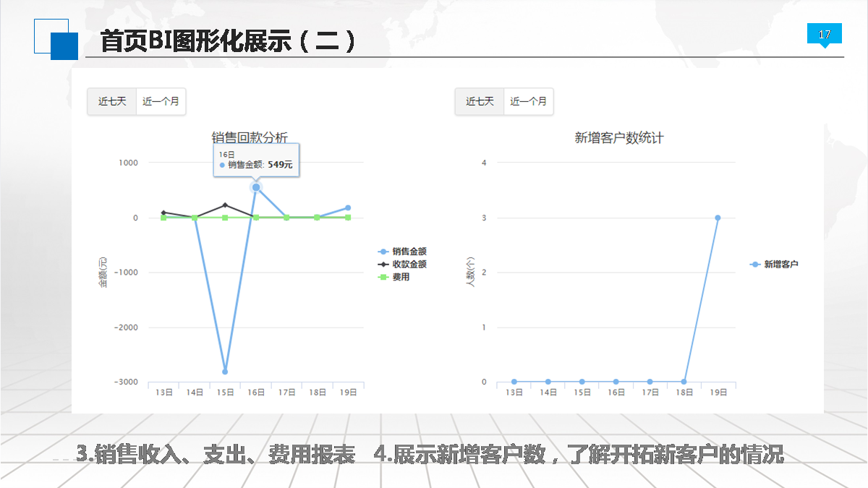Click the black 收款金额 marker at 15日

pyautogui.click(x=225, y=205)
